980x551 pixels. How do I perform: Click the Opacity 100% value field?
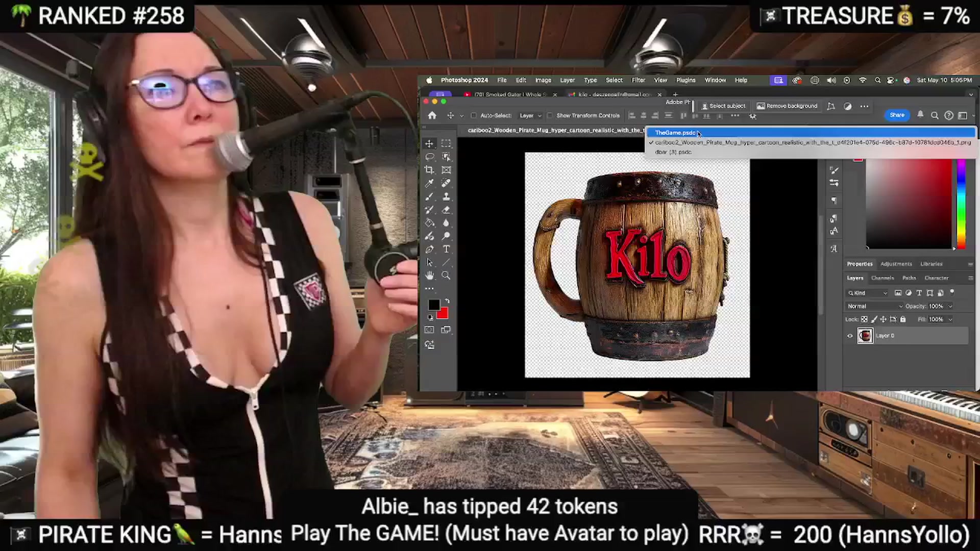click(936, 306)
